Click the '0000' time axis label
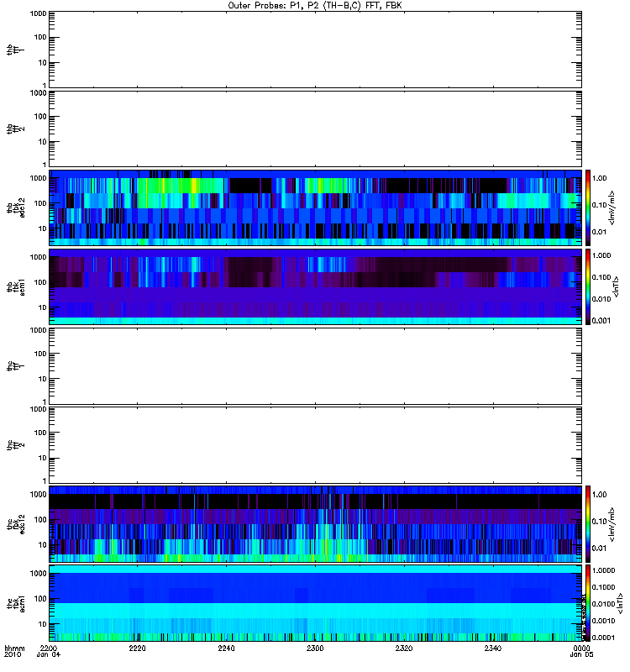The width and height of the screenshot is (630, 672). point(581,648)
